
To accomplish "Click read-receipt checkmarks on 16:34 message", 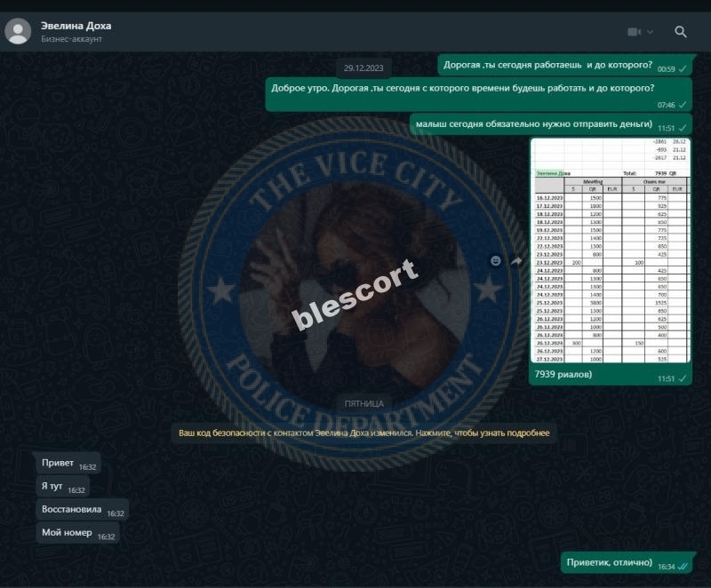I will click(682, 567).
